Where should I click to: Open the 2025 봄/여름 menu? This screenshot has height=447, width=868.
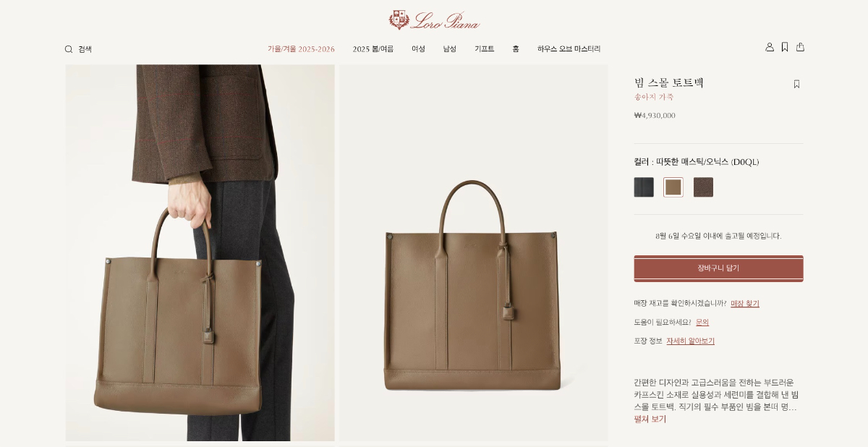[x=373, y=49]
